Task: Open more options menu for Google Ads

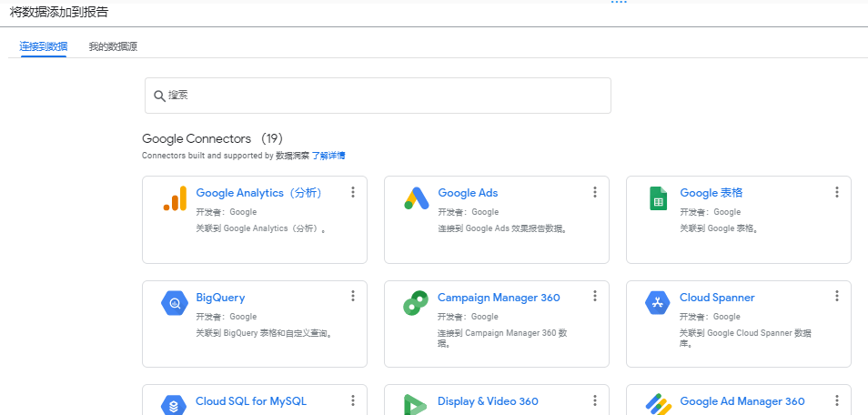Action: 595,192
